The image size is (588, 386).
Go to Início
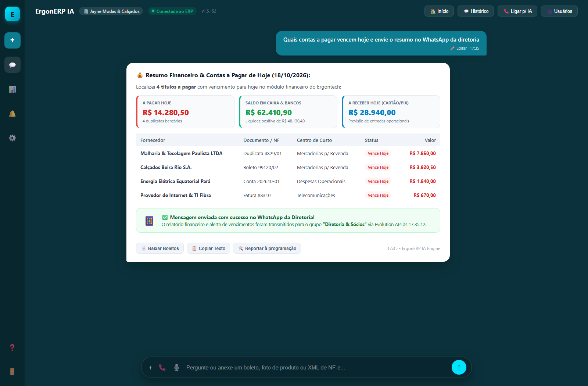(x=439, y=11)
